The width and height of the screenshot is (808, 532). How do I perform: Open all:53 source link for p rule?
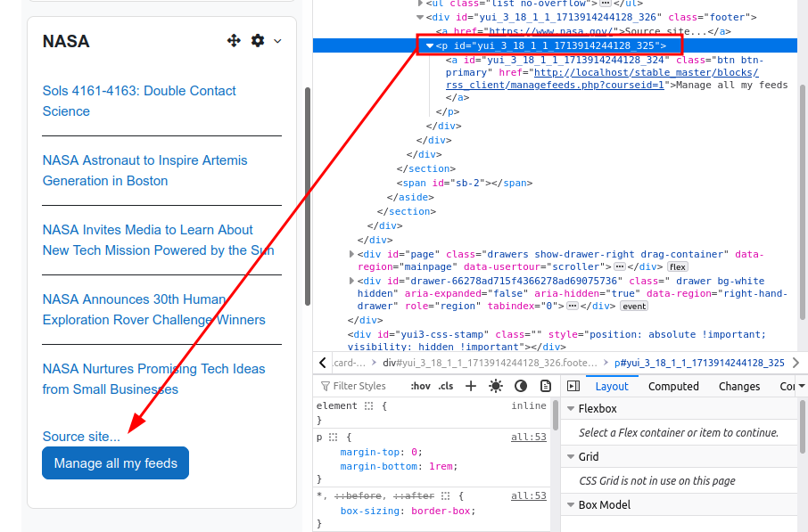[529, 438]
